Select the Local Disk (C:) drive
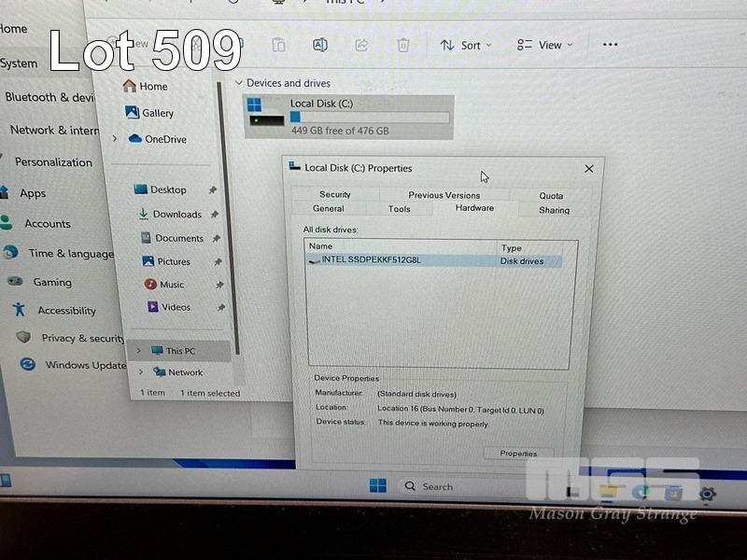Image resolution: width=747 pixels, height=560 pixels. [x=348, y=117]
